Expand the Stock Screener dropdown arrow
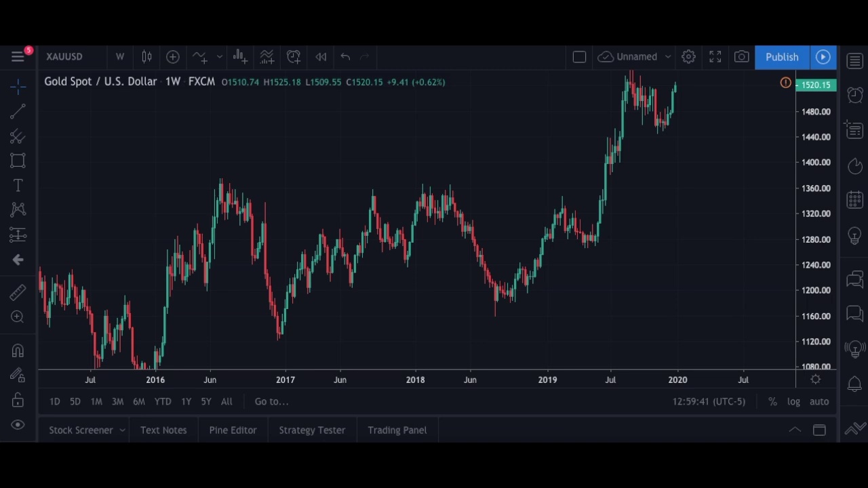 122,430
